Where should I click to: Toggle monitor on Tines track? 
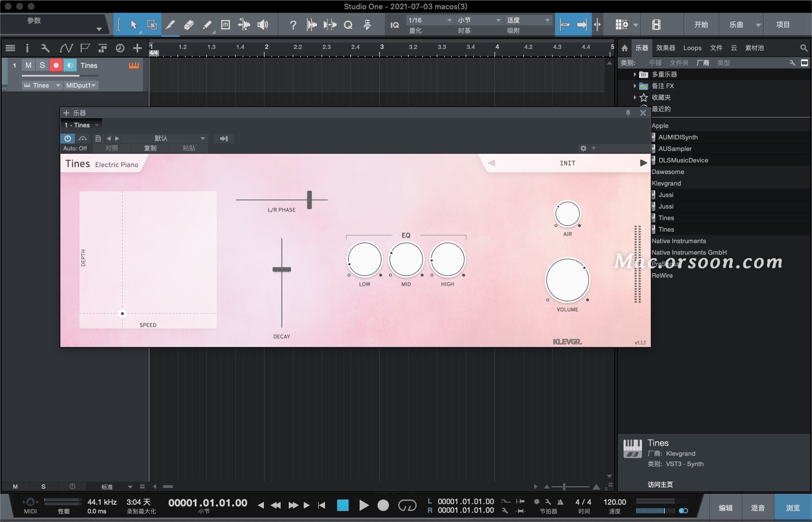[x=70, y=66]
